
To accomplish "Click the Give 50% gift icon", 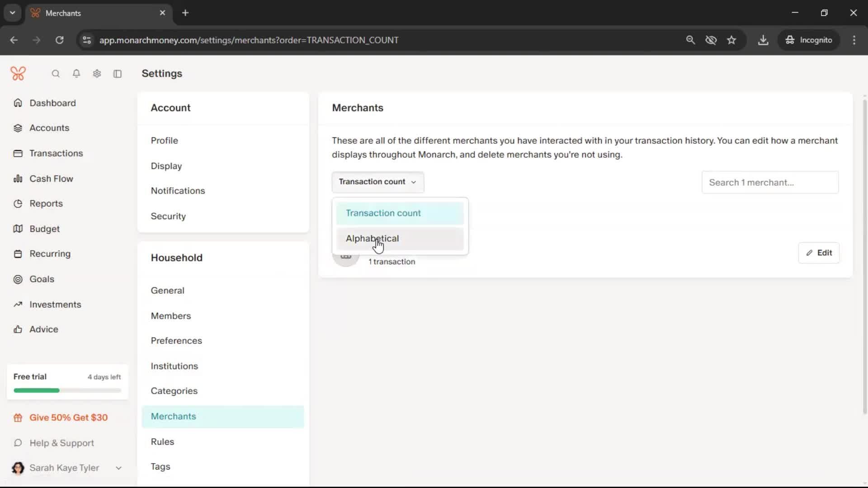I will (x=18, y=418).
